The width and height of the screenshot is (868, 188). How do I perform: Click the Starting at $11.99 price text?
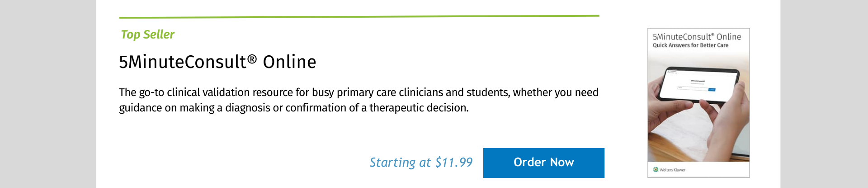click(x=421, y=163)
